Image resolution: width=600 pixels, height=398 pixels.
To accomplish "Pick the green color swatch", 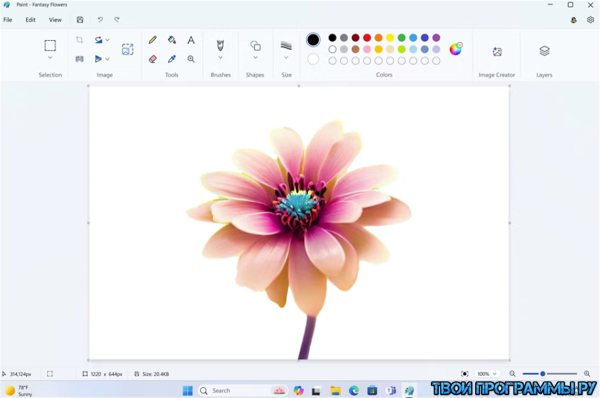I will (401, 38).
